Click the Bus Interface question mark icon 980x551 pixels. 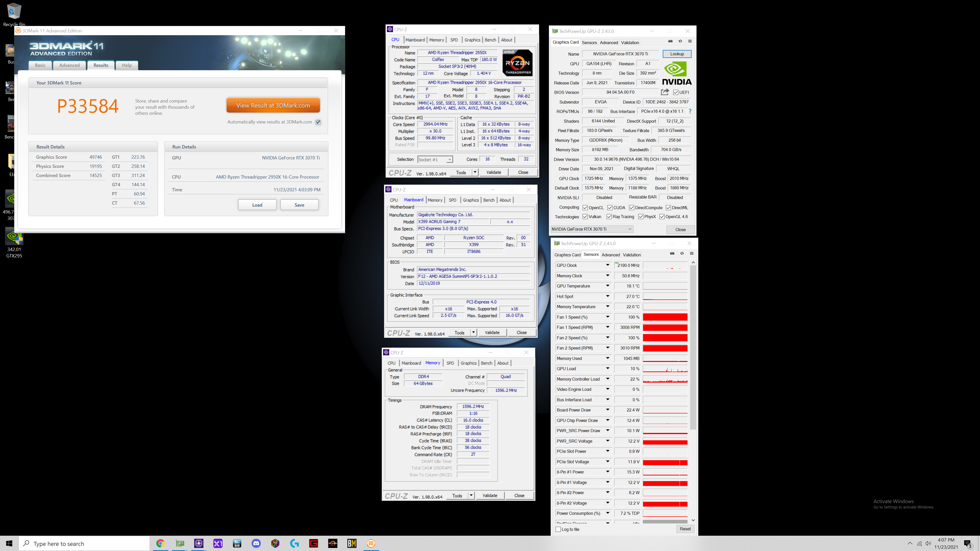click(x=690, y=111)
